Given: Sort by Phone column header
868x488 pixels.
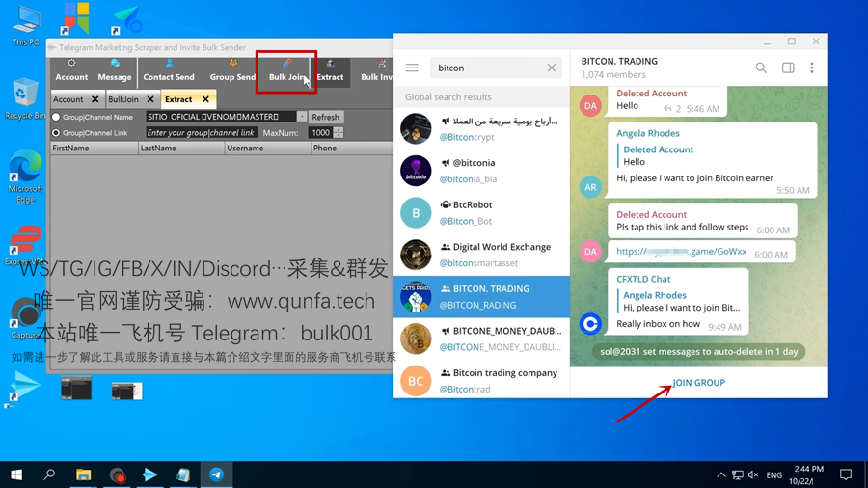Looking at the screenshot, I should pos(352,149).
